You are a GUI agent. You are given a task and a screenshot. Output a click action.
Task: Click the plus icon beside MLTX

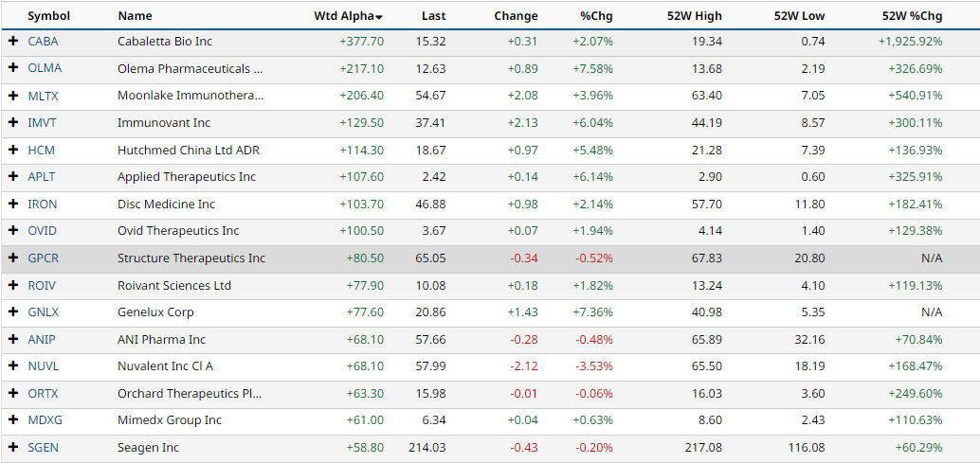[x=13, y=96]
